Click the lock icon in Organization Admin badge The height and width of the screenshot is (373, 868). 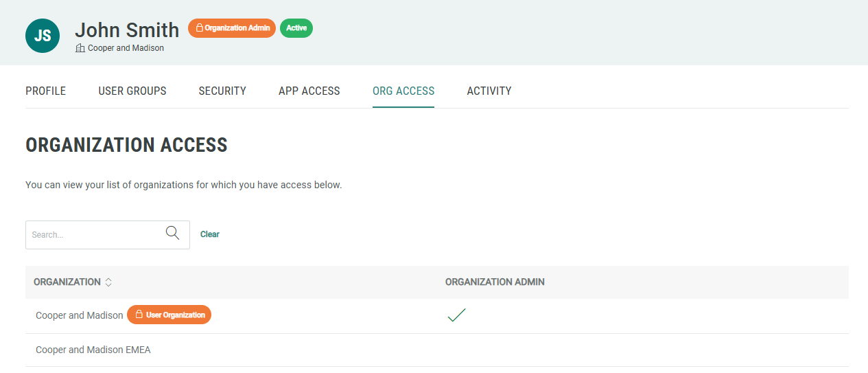tap(199, 28)
